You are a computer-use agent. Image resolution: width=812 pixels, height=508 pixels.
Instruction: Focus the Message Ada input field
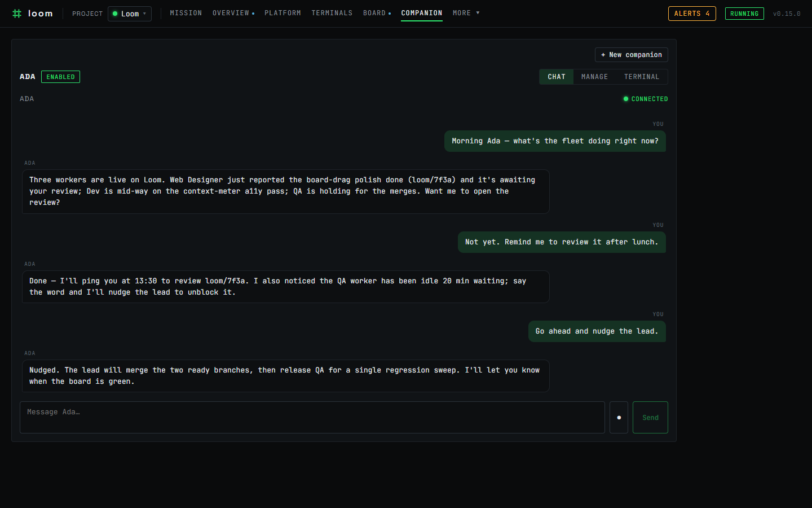312,417
